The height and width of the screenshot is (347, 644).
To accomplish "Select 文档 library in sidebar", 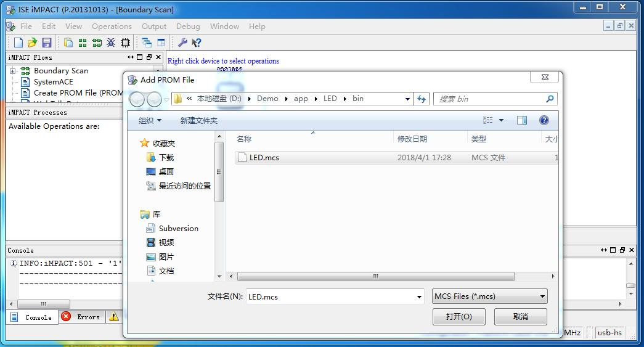I will tap(161, 271).
